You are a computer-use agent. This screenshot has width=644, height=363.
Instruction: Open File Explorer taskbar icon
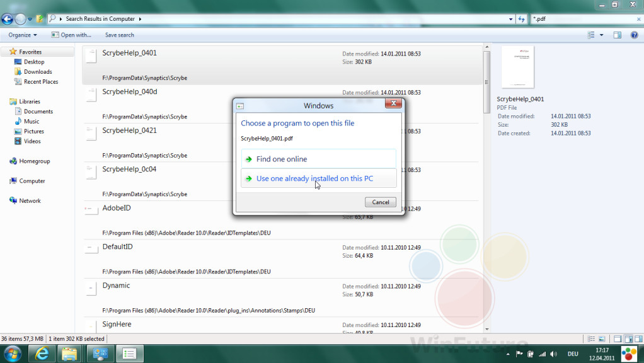tap(69, 354)
